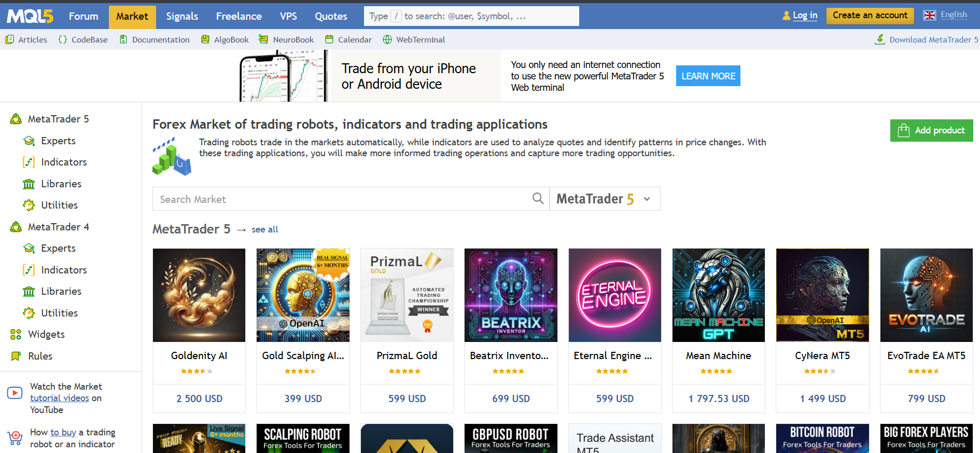Click the Download MetaTrader 5 icon
Image resolution: width=980 pixels, height=453 pixels.
(x=880, y=39)
